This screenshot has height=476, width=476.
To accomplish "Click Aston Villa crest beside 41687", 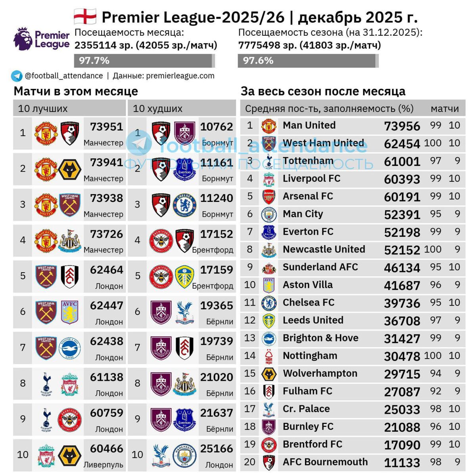I will click(269, 285).
